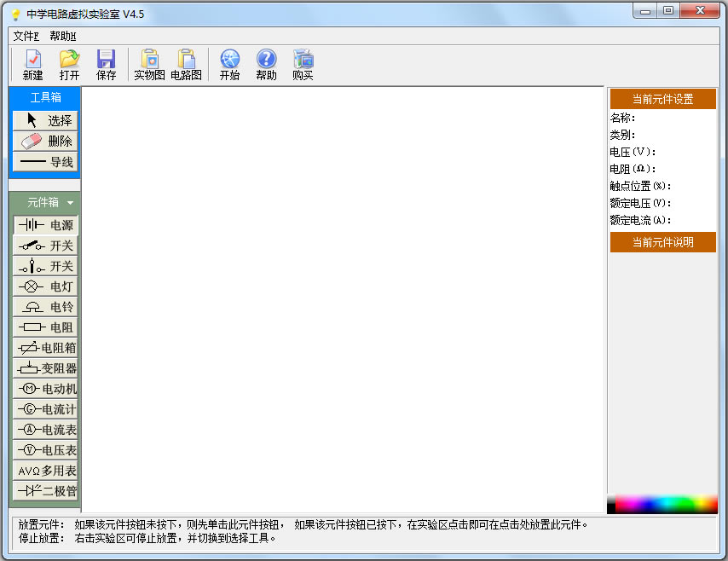Choose the 电灯 lamp component
This screenshot has width=728, height=561.
click(45, 286)
